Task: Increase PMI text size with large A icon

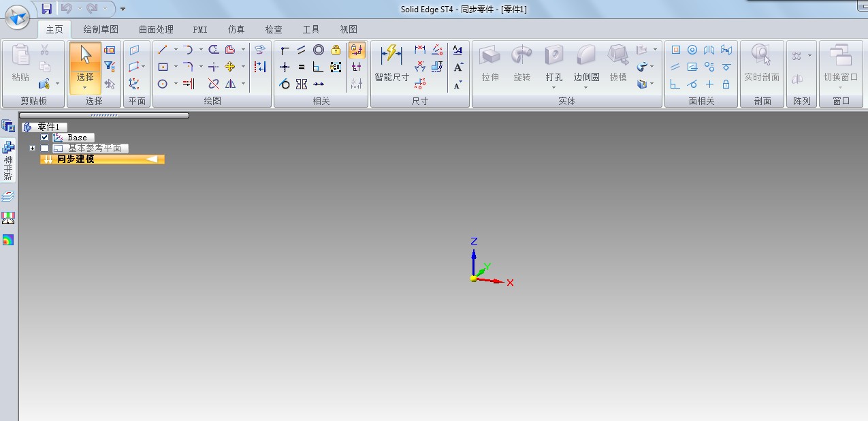Action: [x=458, y=67]
